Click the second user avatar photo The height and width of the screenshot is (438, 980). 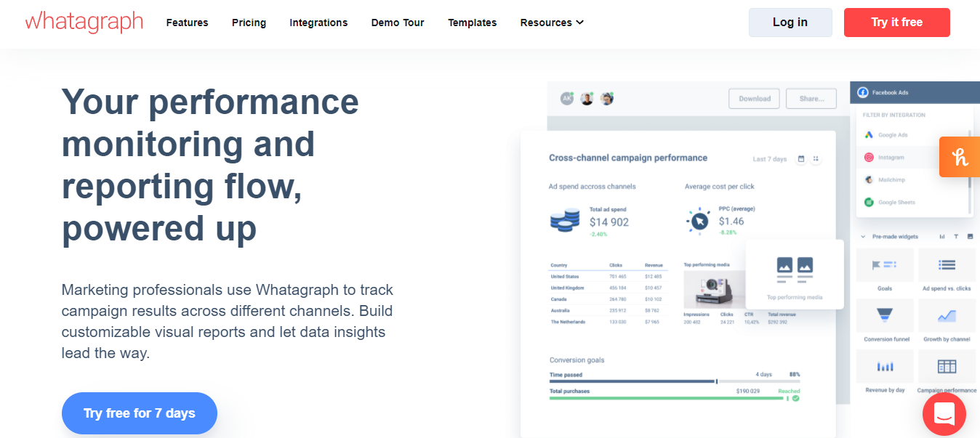click(x=587, y=99)
